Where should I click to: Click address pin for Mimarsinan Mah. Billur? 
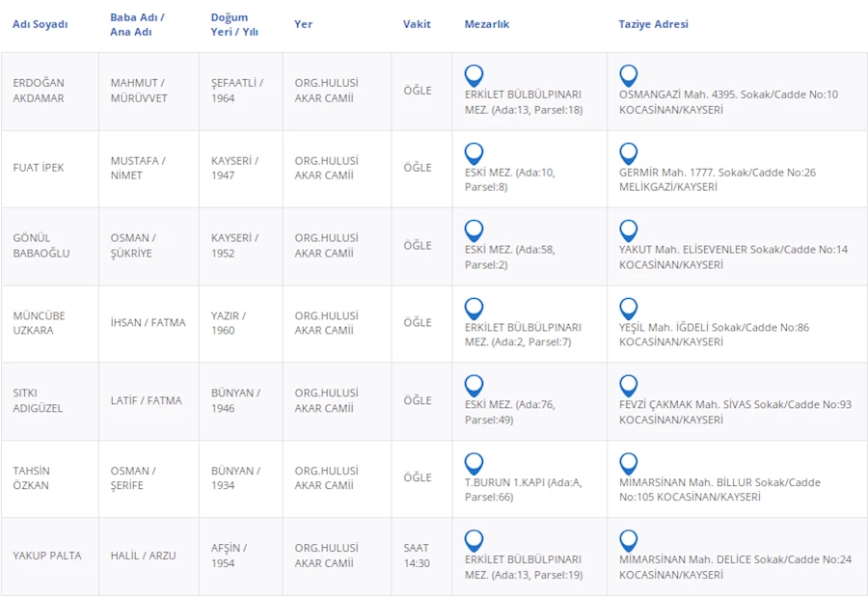coord(628,464)
